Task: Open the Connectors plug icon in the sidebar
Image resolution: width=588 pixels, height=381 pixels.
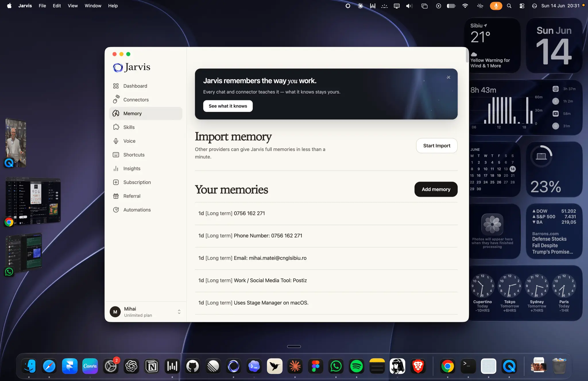Action: (x=116, y=99)
